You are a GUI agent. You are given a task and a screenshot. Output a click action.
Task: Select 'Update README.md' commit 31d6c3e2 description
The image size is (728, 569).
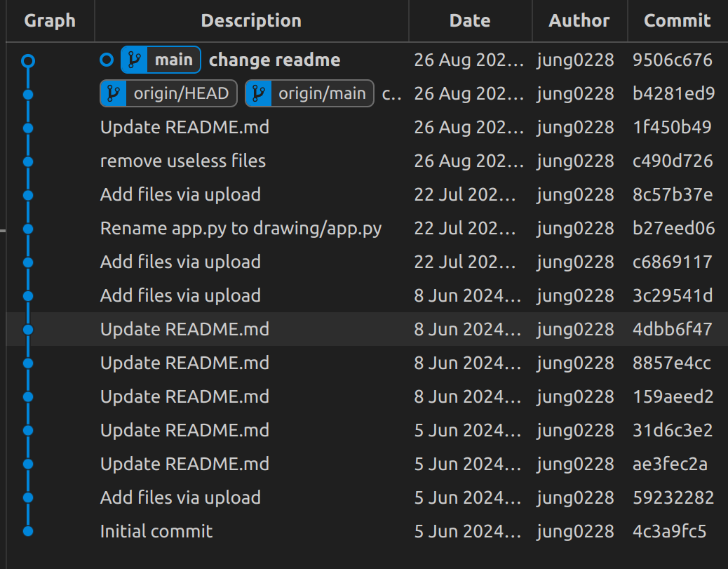tap(184, 430)
